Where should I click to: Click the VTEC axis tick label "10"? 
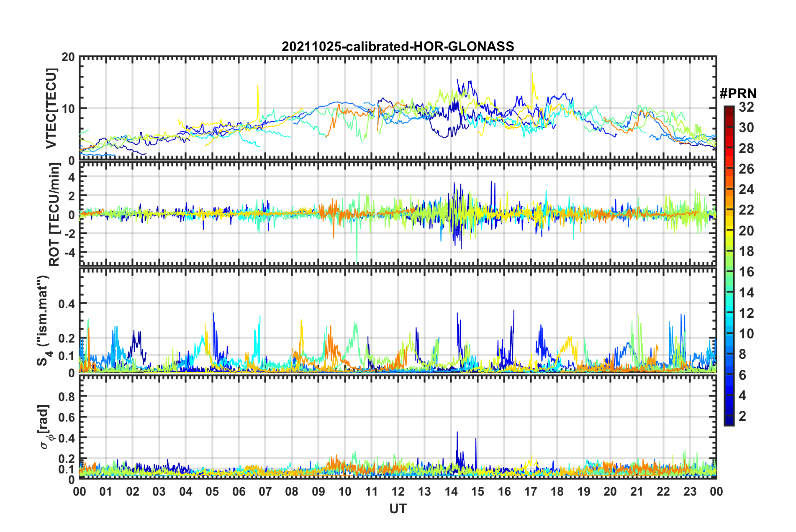point(68,109)
